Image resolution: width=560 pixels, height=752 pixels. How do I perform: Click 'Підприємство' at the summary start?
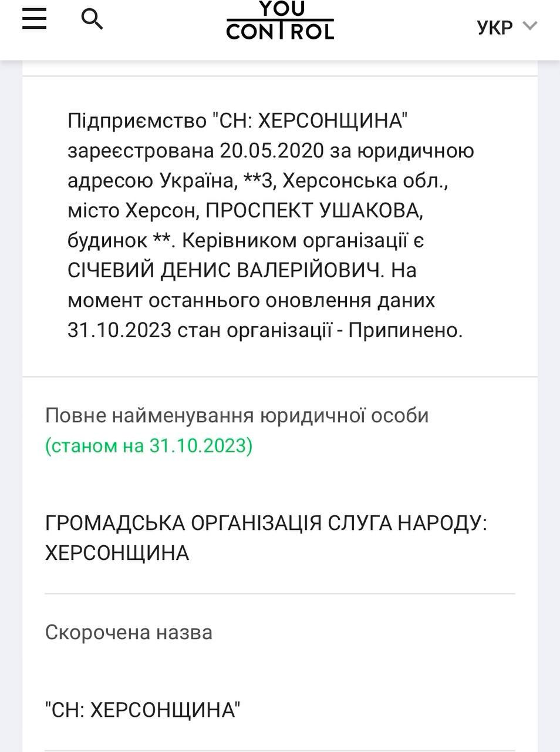point(137,121)
